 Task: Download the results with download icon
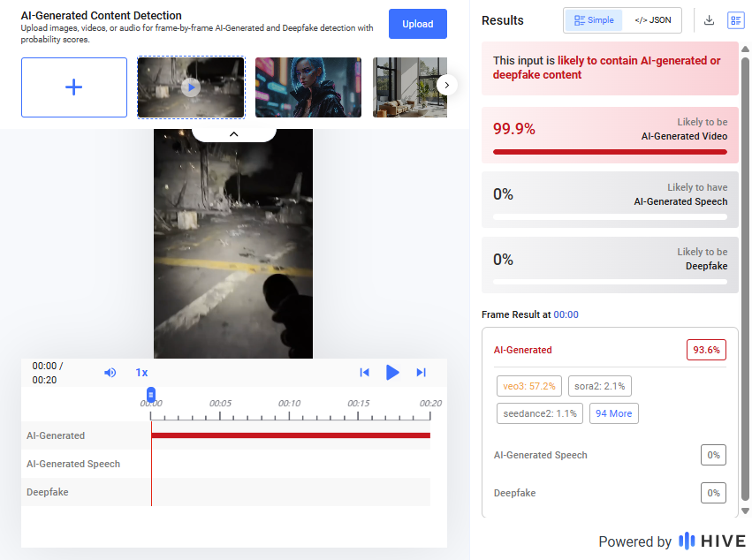point(709,20)
